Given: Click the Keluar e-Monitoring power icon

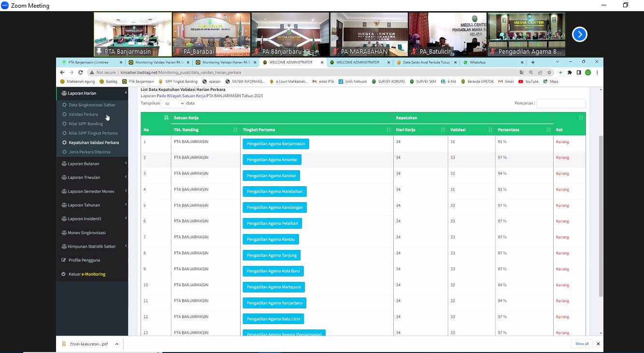Looking at the screenshot, I should pyautogui.click(x=64, y=274).
